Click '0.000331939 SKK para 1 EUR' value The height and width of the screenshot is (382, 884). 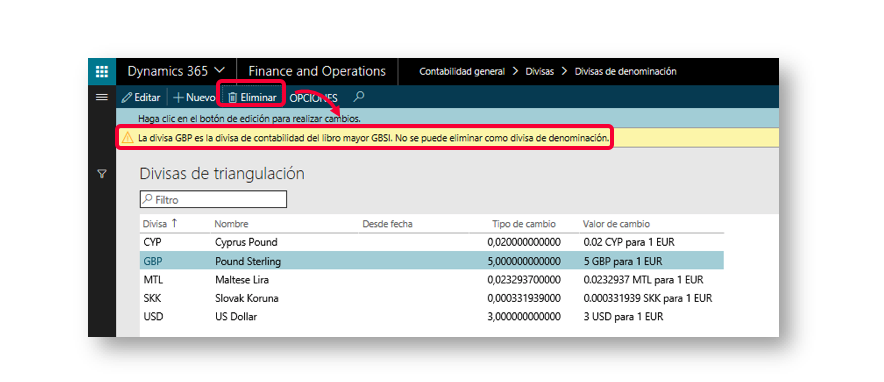(648, 298)
